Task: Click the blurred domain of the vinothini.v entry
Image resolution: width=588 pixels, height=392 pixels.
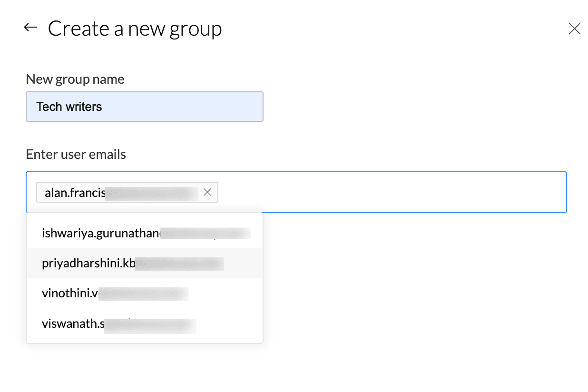Action: coord(143,294)
